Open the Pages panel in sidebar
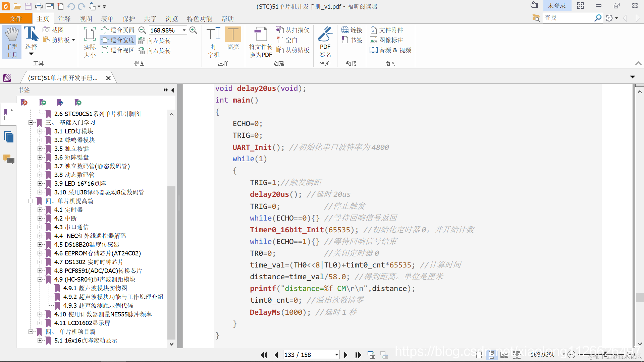Image resolution: width=644 pixels, height=362 pixels. point(9,137)
